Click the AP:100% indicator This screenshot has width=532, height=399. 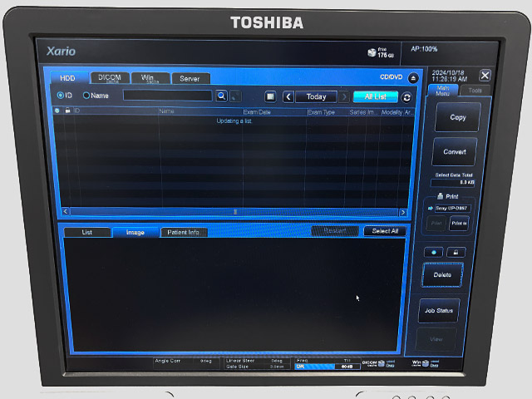[424, 49]
